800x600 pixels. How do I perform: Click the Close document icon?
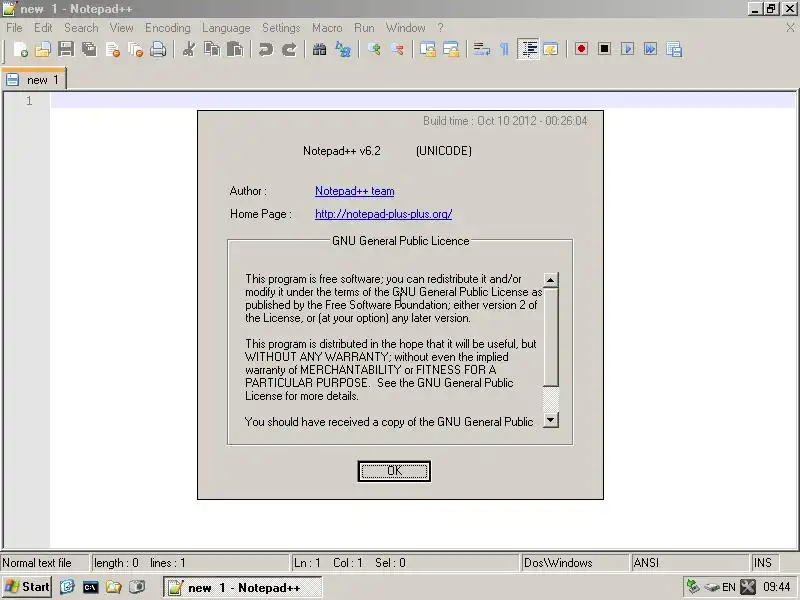click(x=113, y=49)
